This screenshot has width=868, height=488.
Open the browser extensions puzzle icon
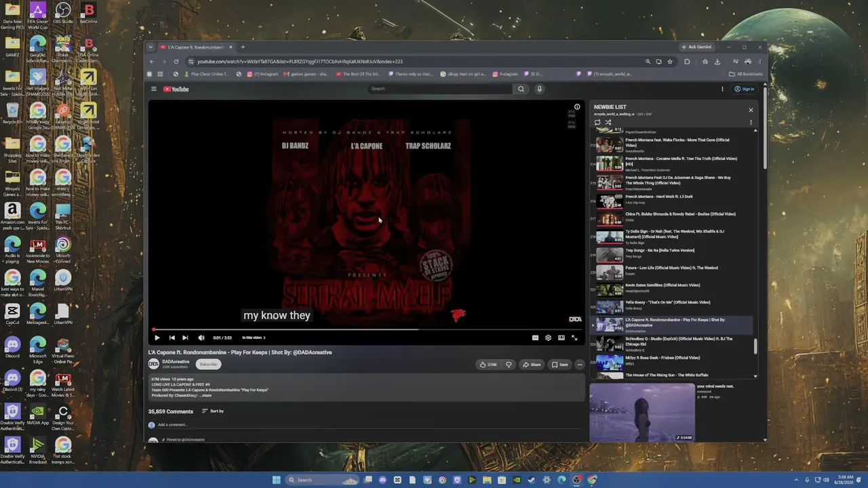[687, 62]
